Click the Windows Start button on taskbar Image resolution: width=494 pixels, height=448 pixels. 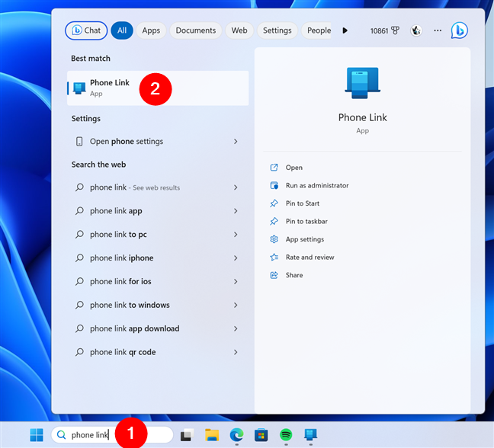coord(37,435)
